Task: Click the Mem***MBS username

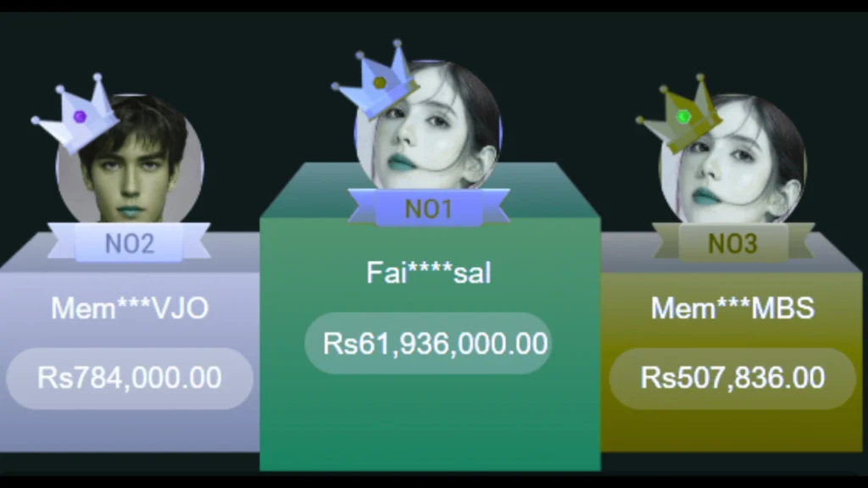Action: [732, 308]
